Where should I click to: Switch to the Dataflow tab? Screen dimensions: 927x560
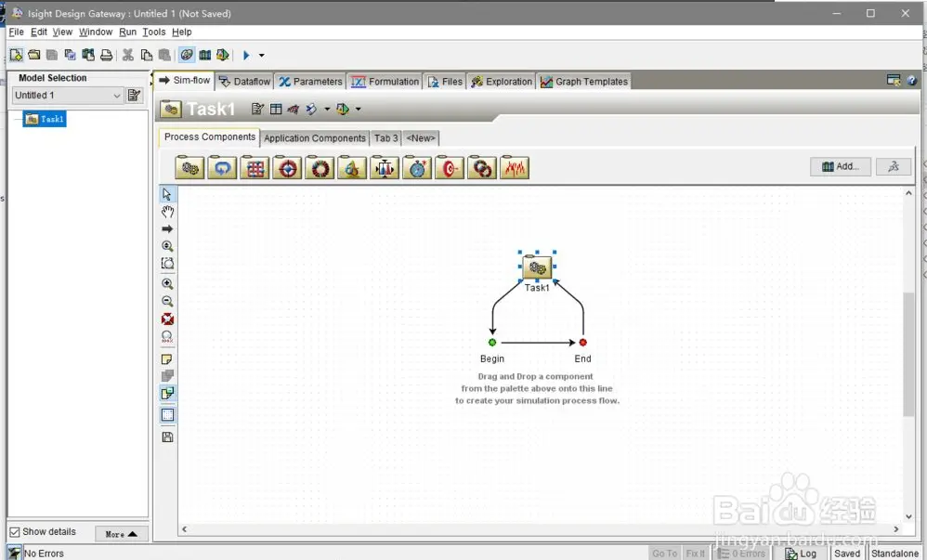point(244,82)
